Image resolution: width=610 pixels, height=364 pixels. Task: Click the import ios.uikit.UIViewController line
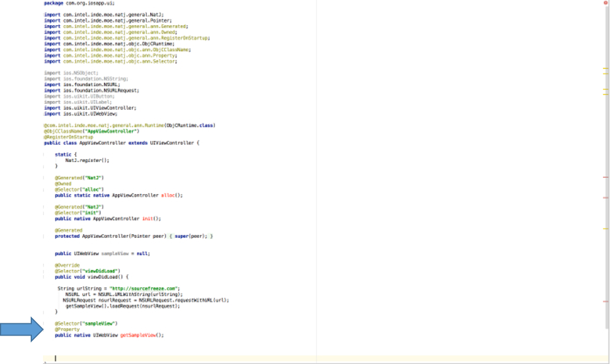point(90,108)
